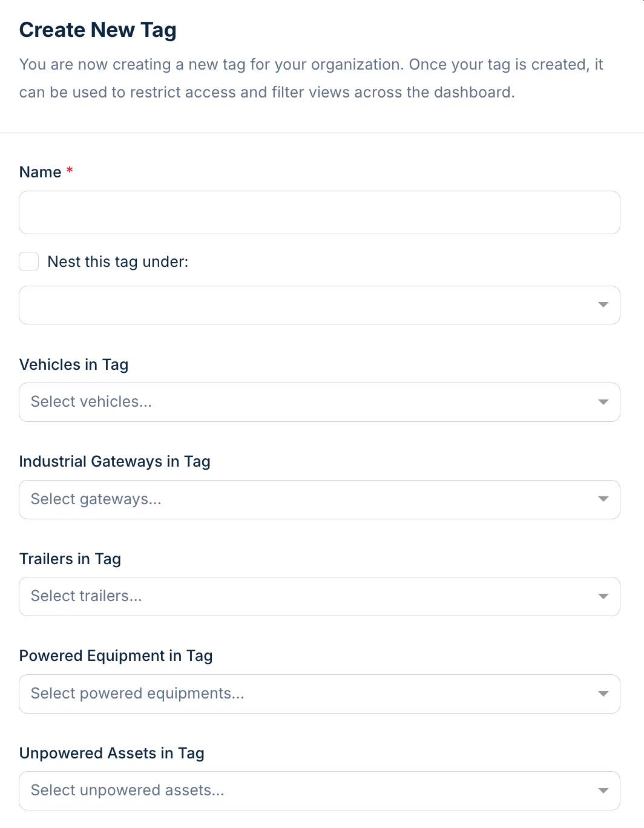Click the arrow icon of the parent tag dropdown
644x828 pixels.
coord(603,305)
